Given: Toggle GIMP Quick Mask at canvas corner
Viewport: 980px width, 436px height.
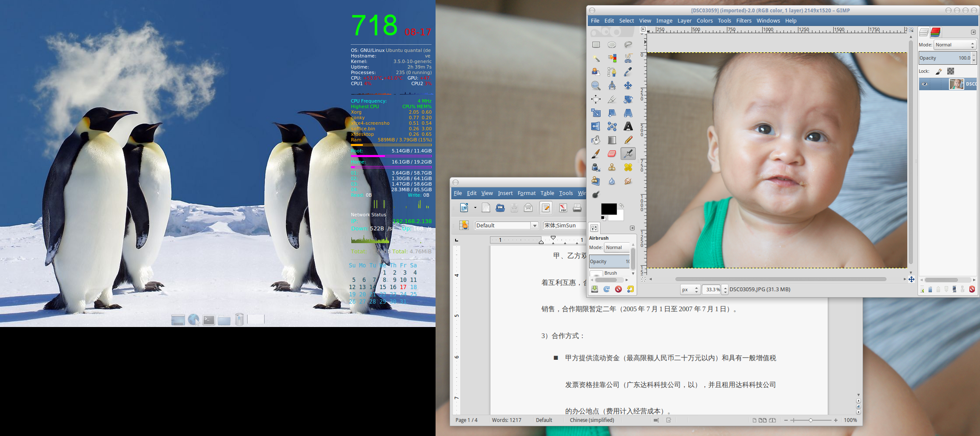Looking at the screenshot, I should point(644,279).
